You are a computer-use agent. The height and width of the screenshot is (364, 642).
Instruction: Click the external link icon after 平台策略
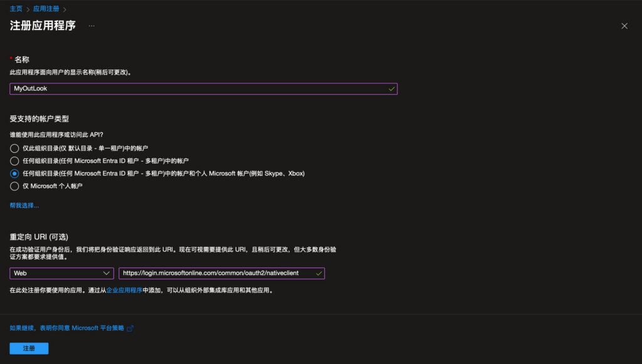pyautogui.click(x=130, y=328)
